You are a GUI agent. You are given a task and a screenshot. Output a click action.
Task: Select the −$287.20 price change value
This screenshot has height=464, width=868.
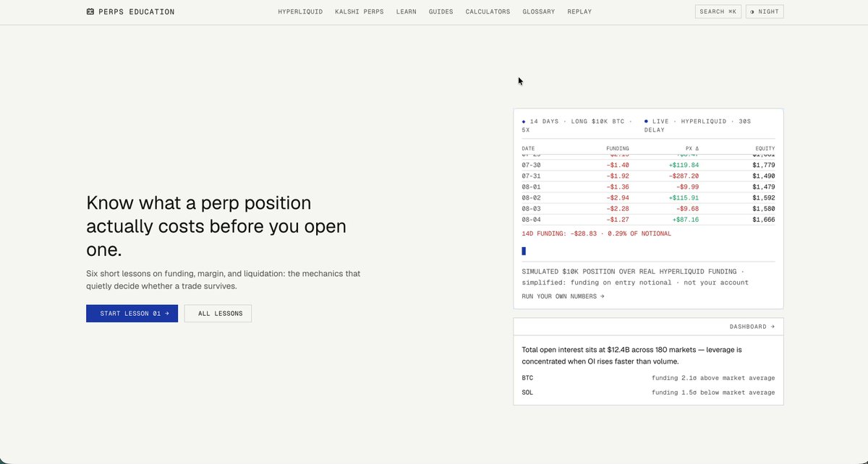[684, 176]
